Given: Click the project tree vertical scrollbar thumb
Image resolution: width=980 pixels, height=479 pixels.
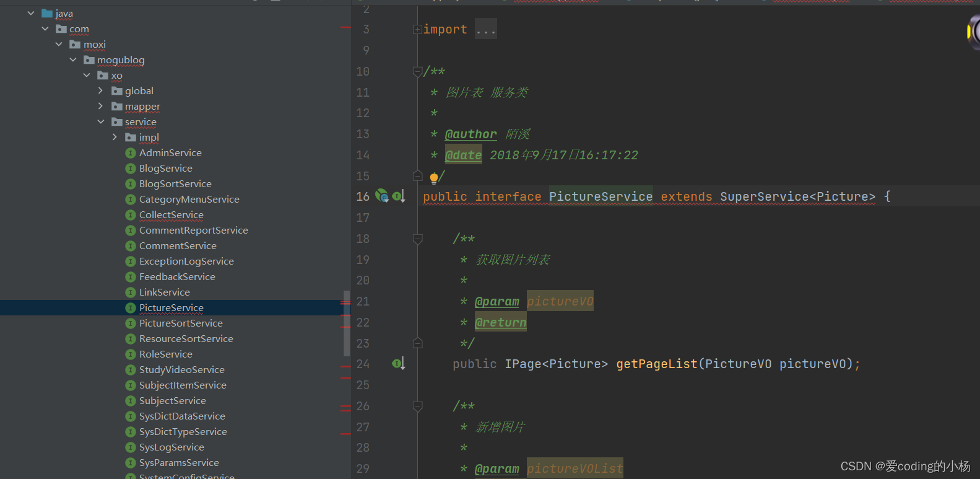Looking at the screenshot, I should click(x=347, y=323).
